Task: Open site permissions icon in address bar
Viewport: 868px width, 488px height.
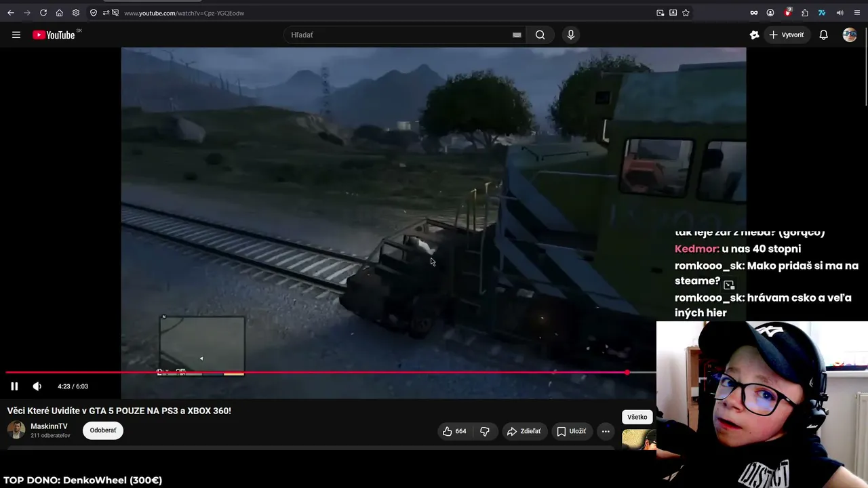Action: [x=106, y=13]
